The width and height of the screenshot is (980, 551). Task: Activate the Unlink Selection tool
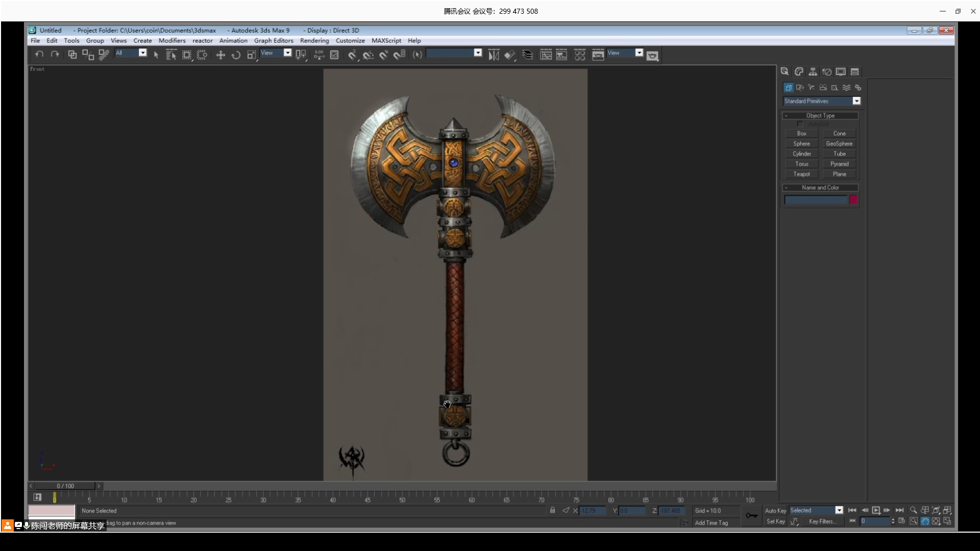pyautogui.click(x=88, y=55)
